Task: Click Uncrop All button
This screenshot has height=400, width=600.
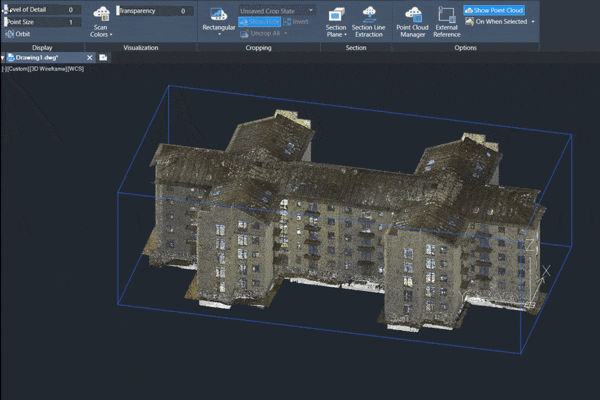Action: 260,34
